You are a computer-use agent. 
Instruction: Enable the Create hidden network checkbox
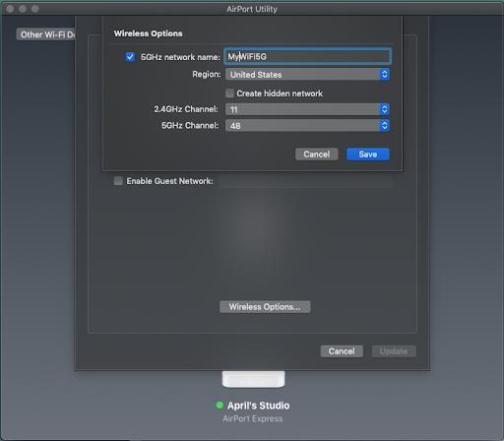coord(229,94)
